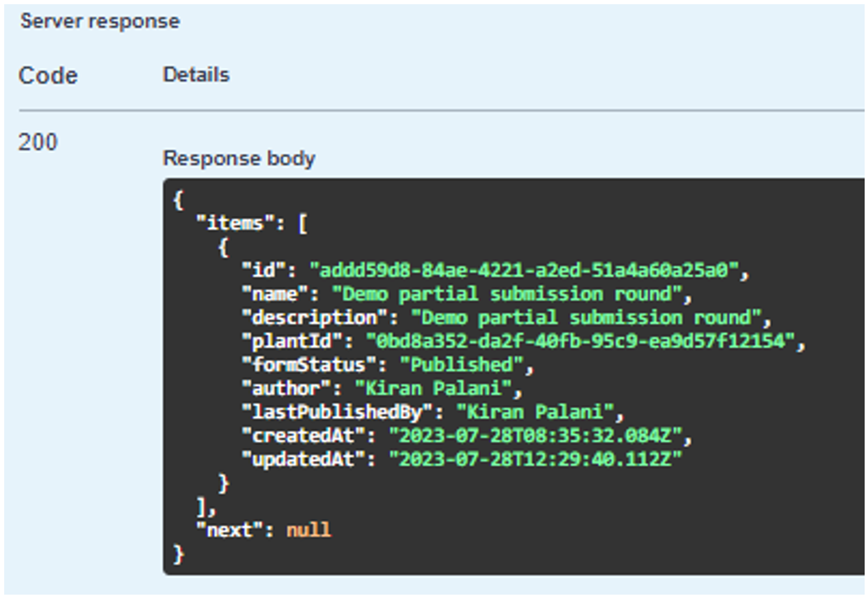Click the lastPublishedBy value "Kiran Palani"
The width and height of the screenshot is (868, 598).
(539, 412)
